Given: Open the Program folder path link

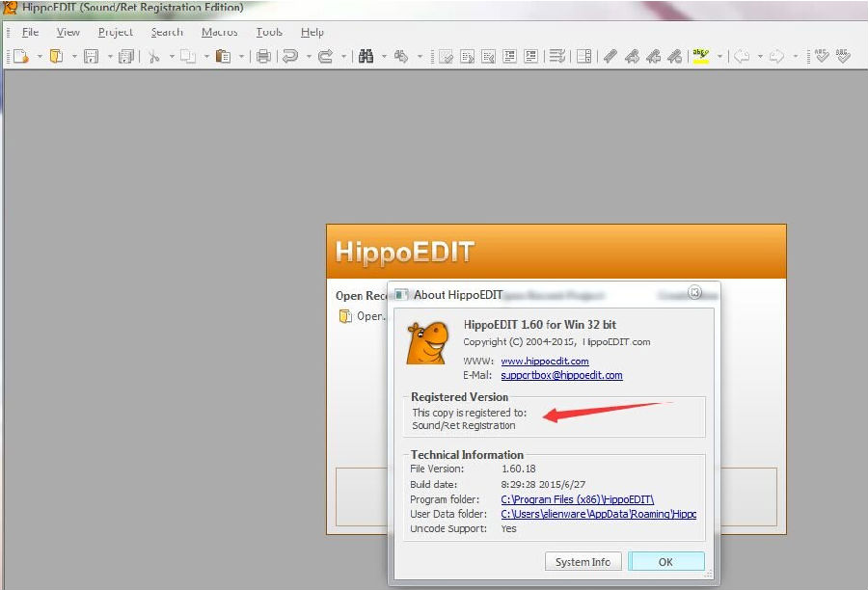Looking at the screenshot, I should 578,499.
